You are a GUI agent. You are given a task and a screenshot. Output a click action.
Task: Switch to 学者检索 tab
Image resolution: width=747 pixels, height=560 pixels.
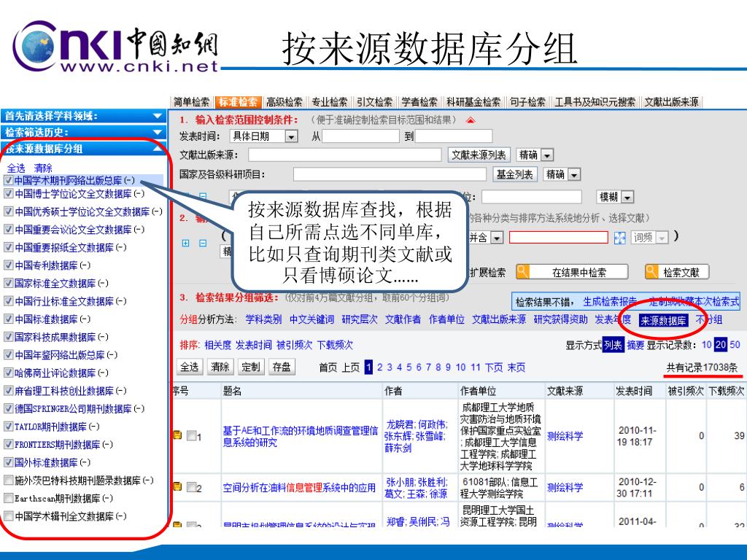[x=419, y=102]
